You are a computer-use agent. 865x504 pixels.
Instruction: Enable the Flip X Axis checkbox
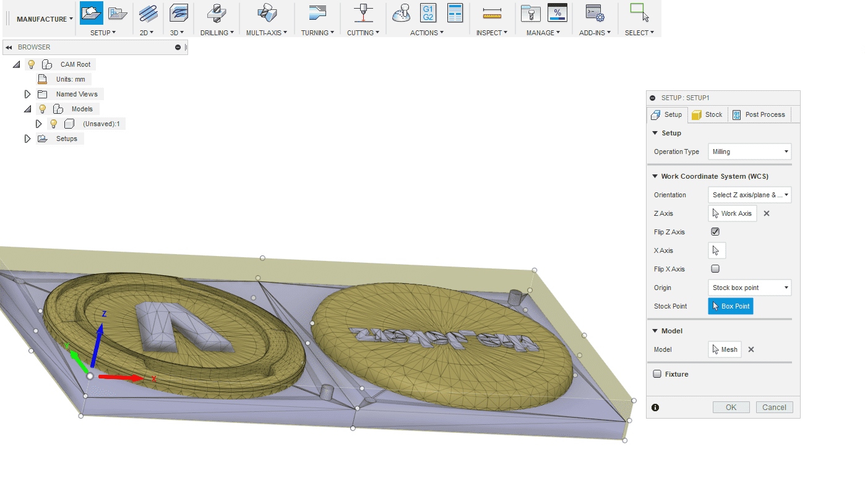pos(715,269)
